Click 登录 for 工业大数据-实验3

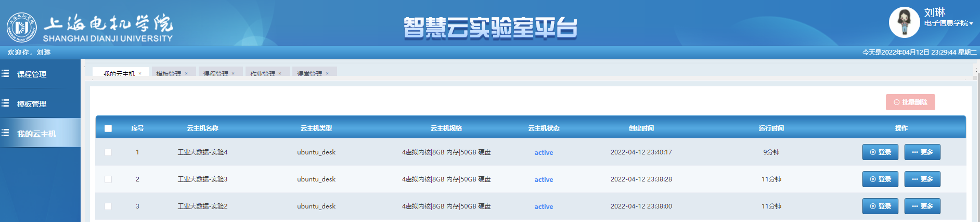pyautogui.click(x=880, y=179)
